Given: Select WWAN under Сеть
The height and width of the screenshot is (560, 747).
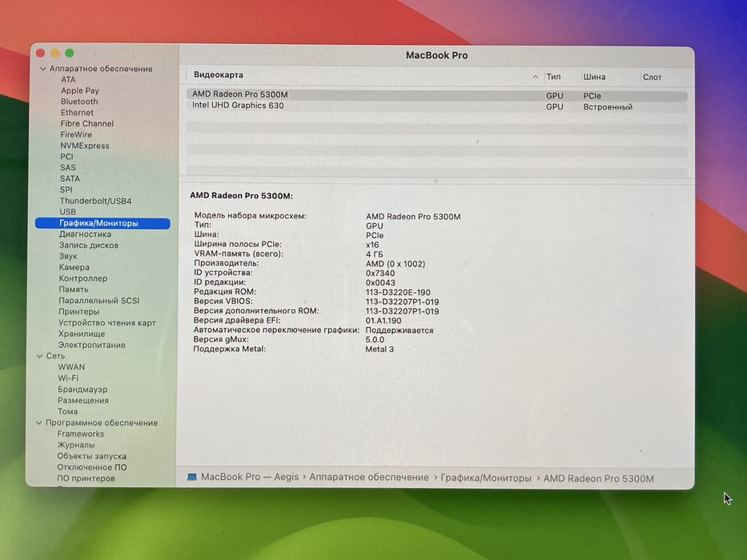Looking at the screenshot, I should (71, 367).
